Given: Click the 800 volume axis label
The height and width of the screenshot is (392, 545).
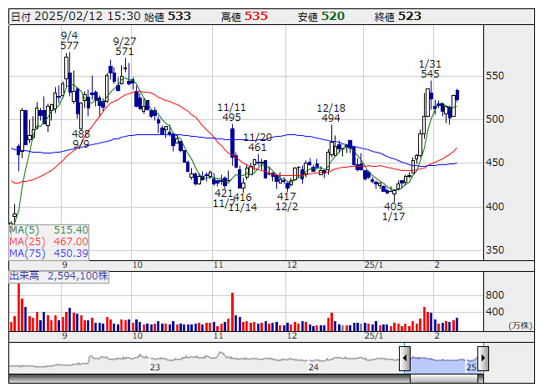Looking at the screenshot, I should 495,295.
